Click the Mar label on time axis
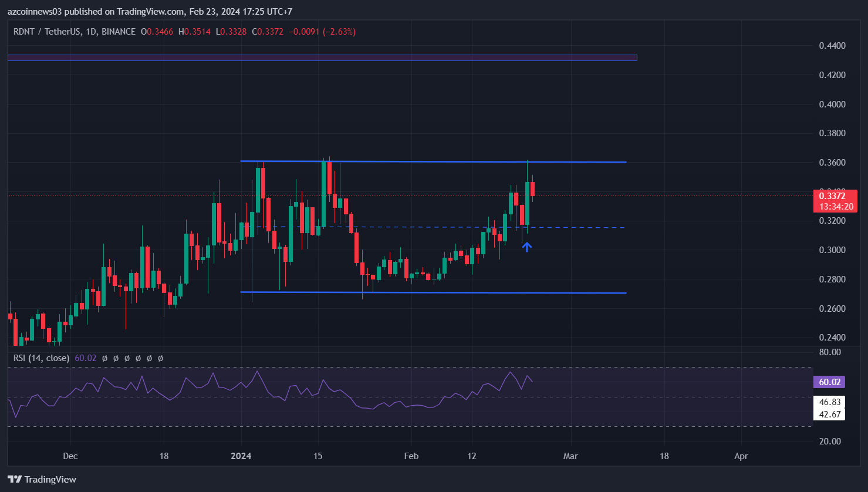The width and height of the screenshot is (868, 492). 570,456
